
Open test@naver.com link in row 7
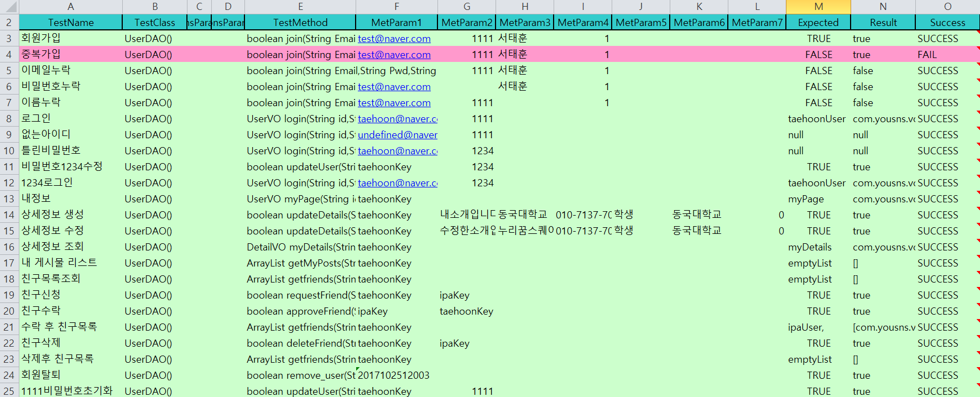(x=394, y=103)
